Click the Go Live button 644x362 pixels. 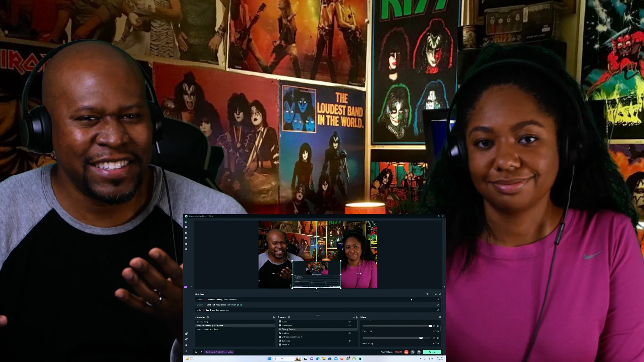point(432,352)
